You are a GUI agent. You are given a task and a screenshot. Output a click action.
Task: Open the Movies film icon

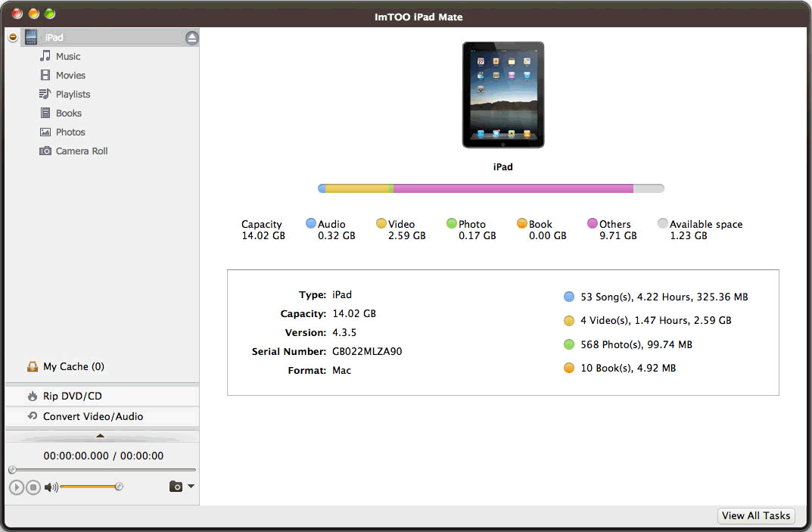pyautogui.click(x=45, y=75)
